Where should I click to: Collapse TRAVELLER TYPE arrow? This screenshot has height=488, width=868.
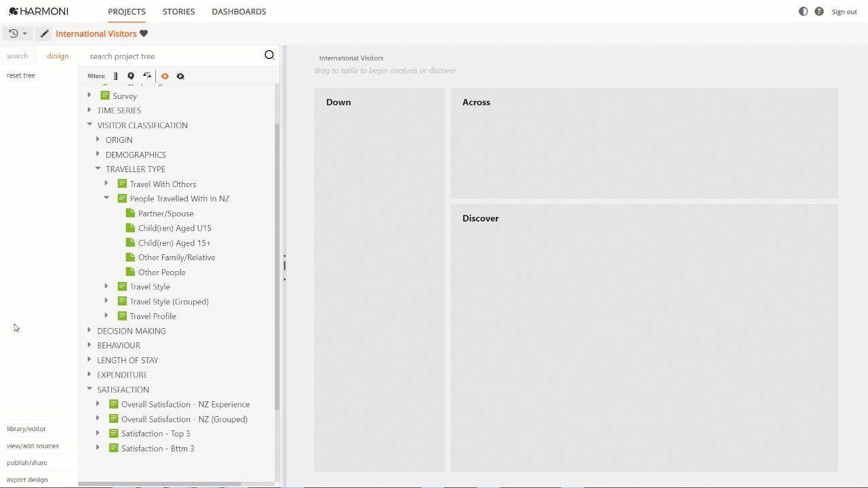pos(98,169)
